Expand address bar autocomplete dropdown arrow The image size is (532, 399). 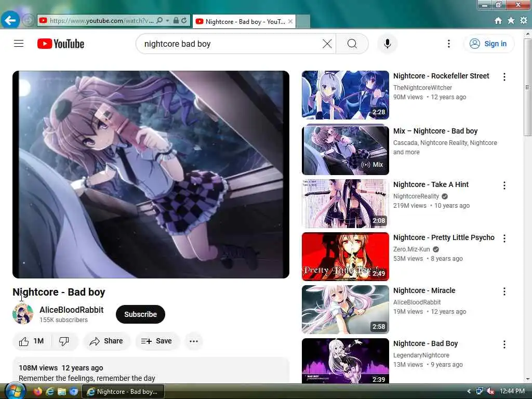[168, 20]
